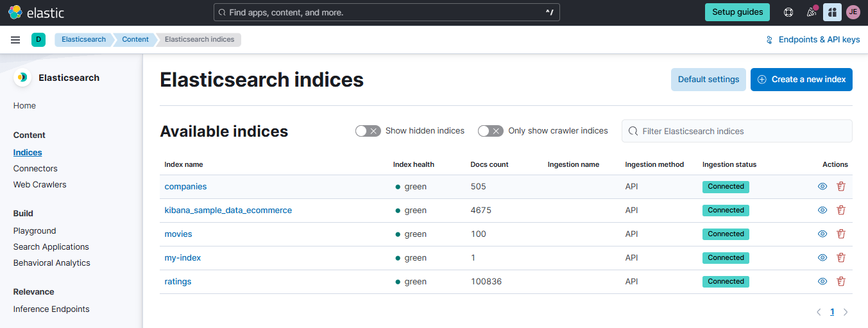
Task: Click the green D space avatar
Action: coord(38,40)
